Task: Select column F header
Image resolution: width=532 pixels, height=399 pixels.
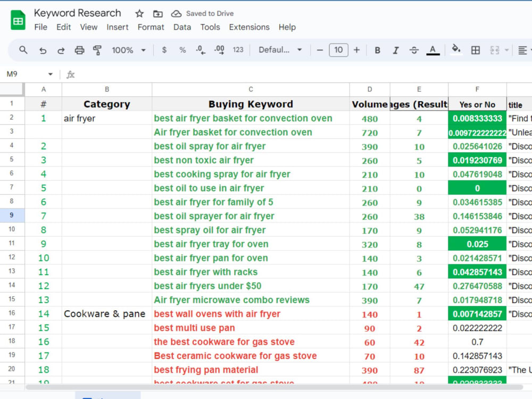Action: click(x=477, y=89)
